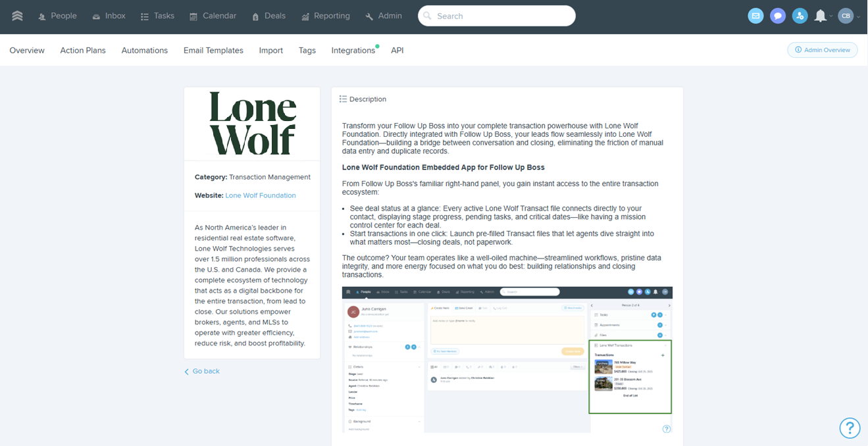Focus the Search input field

497,16
